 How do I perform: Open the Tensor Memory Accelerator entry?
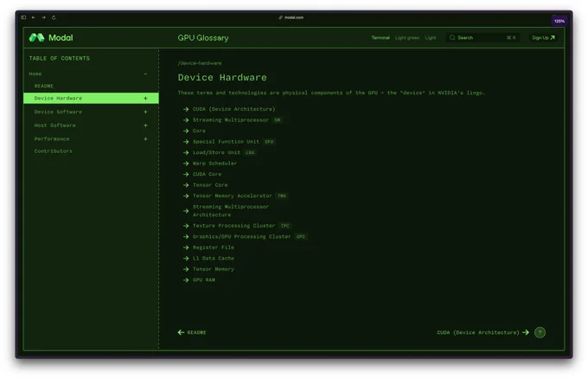tap(232, 196)
